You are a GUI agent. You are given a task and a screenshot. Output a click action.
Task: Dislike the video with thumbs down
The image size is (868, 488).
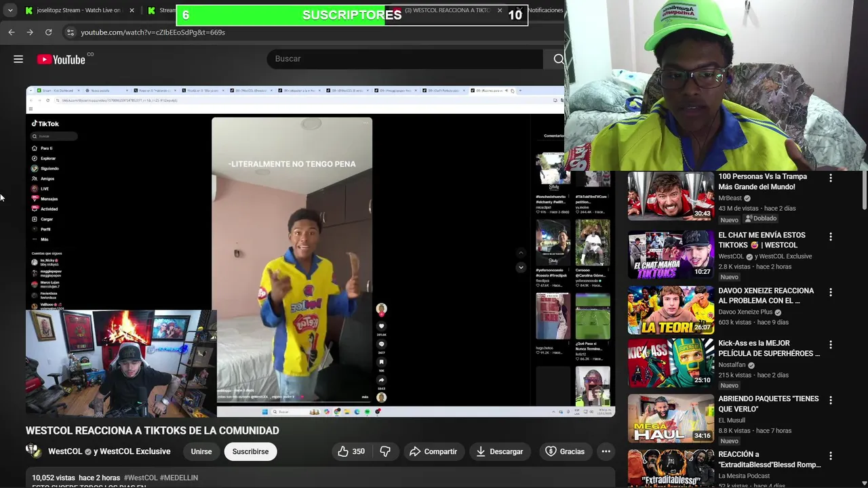coord(384,451)
